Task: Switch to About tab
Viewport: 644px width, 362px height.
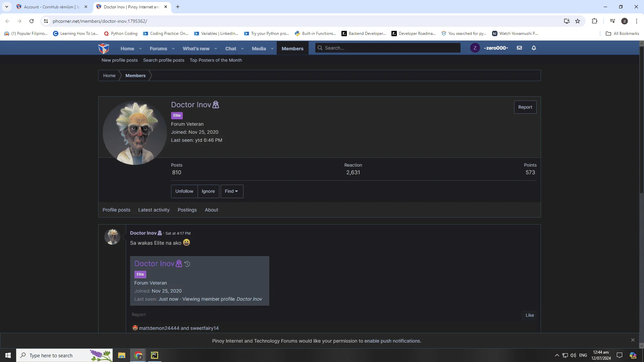Action: [x=211, y=210]
